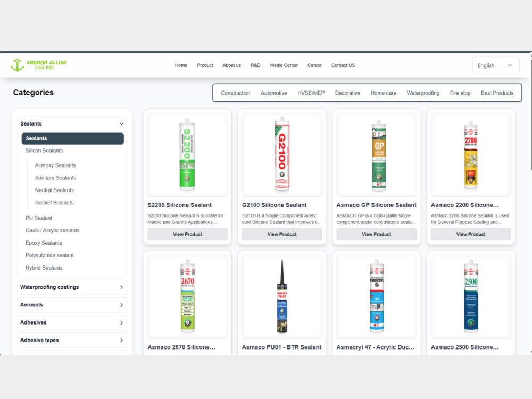This screenshot has width=532, height=399.
Task: Go to About us page
Action: click(232, 65)
